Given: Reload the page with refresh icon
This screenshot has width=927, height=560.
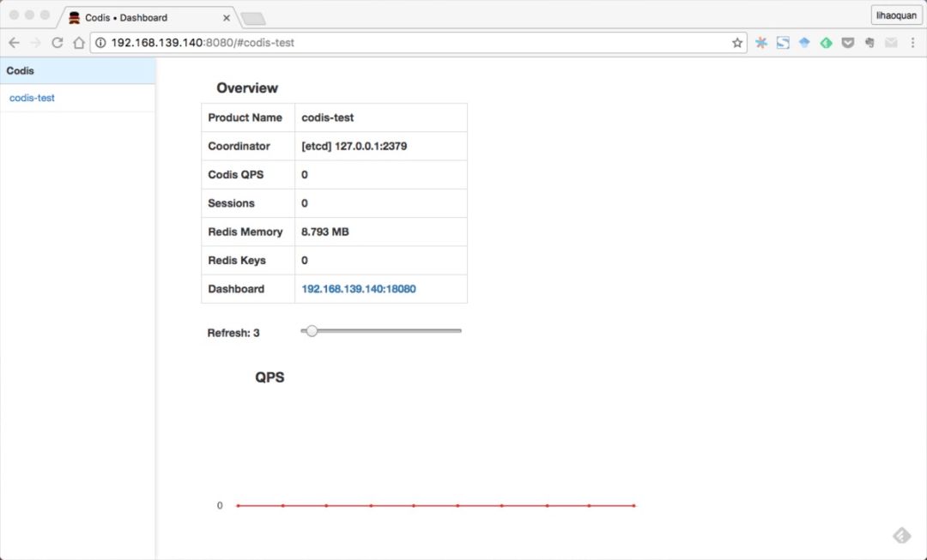Looking at the screenshot, I should click(58, 43).
